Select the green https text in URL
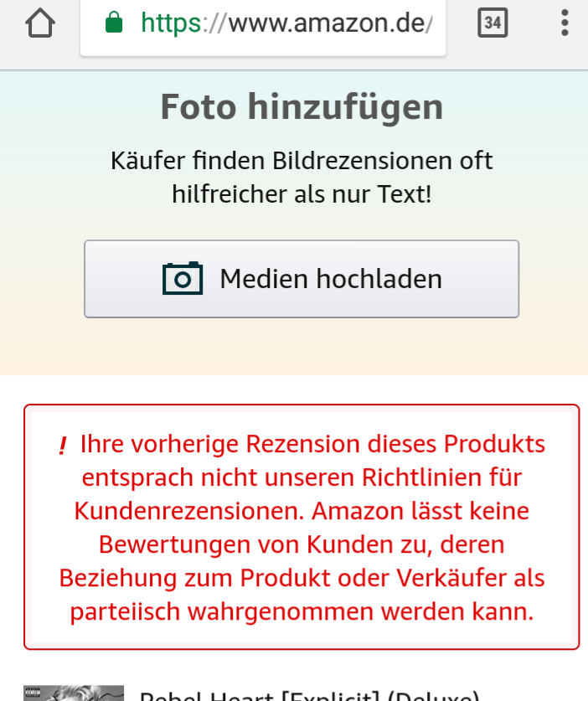588x701 pixels. click(x=171, y=23)
